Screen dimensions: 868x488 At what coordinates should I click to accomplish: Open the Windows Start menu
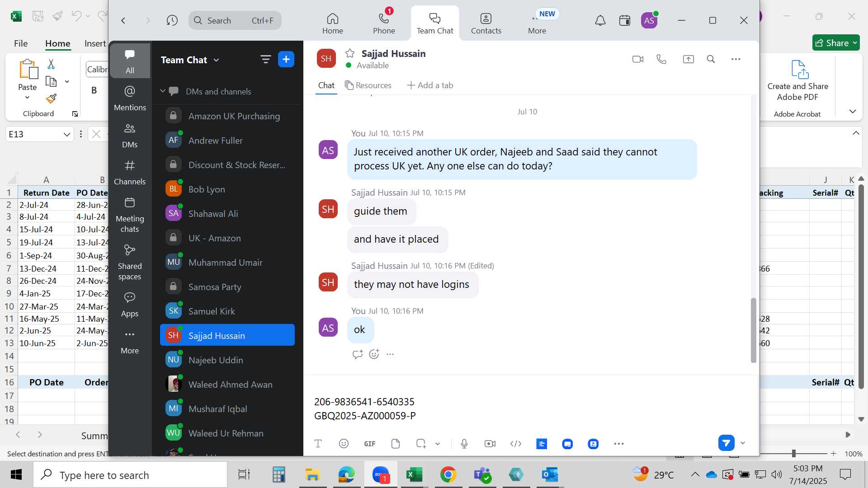coord(16,474)
